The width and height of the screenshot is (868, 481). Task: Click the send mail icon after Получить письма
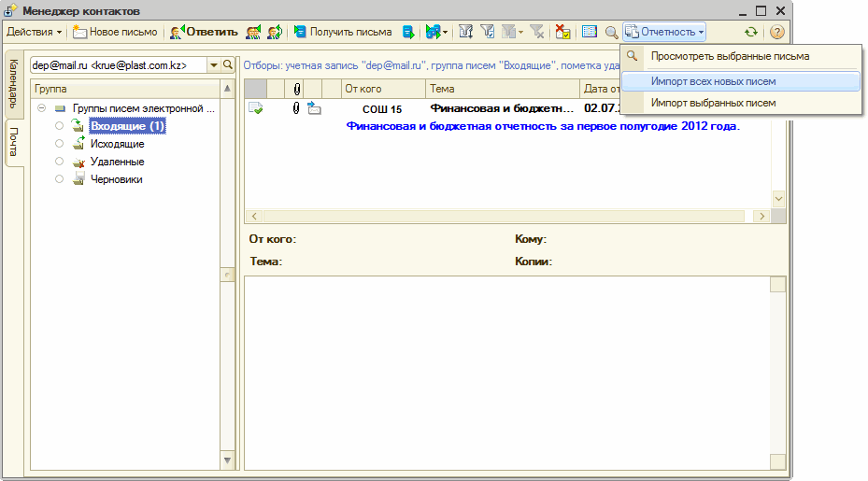coord(408,32)
